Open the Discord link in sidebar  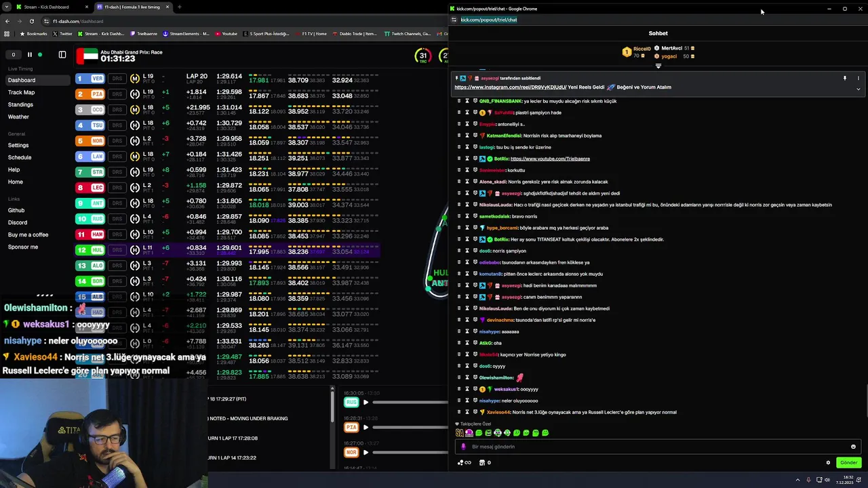click(x=18, y=222)
